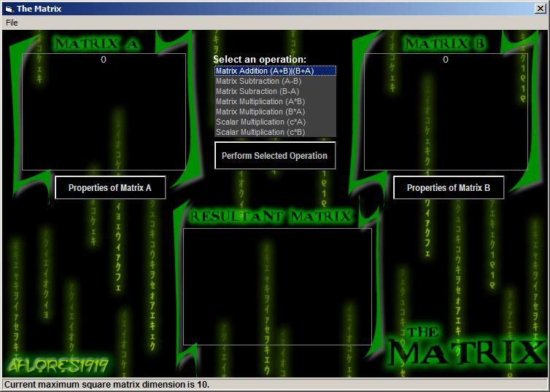Close The Matrix window
This screenshot has height=392, width=550.
(541, 9)
